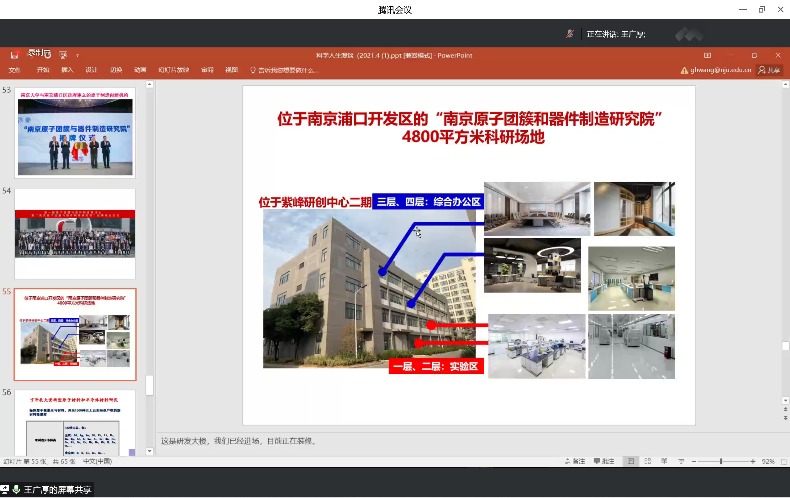The width and height of the screenshot is (790, 498).
Task: Toggle 备注 notes pane in status bar
Action: pos(575,461)
